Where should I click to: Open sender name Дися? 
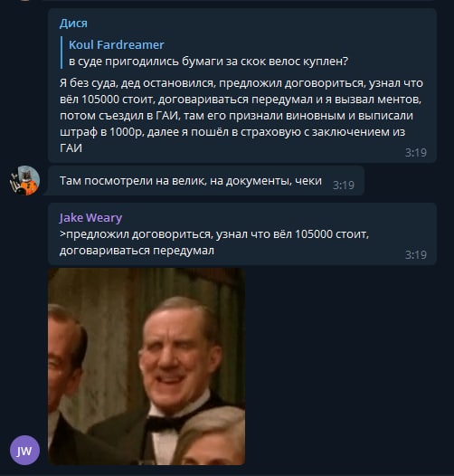pyautogui.click(x=73, y=24)
